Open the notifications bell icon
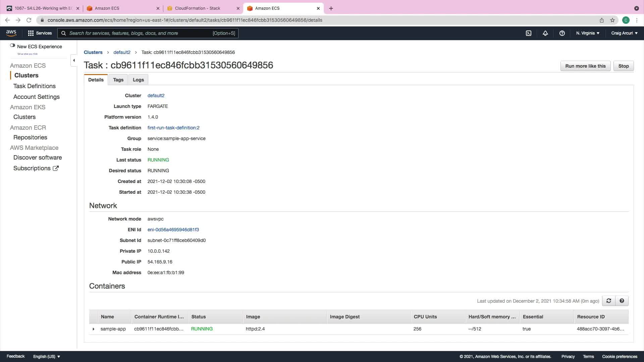 pos(545,33)
